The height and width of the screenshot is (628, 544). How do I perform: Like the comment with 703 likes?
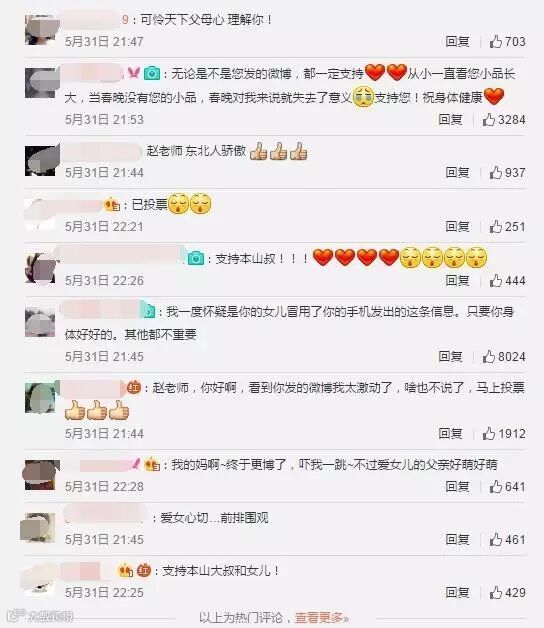[496, 41]
